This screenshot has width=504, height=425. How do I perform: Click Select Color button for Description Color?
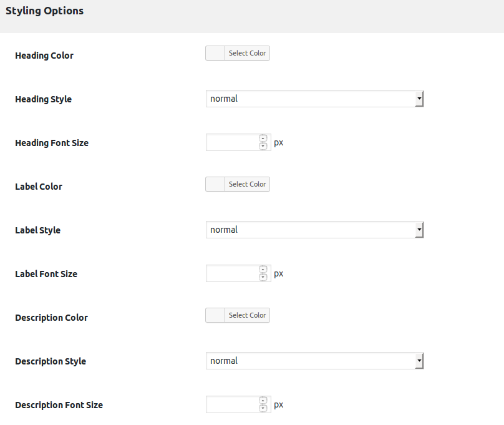pyautogui.click(x=247, y=315)
